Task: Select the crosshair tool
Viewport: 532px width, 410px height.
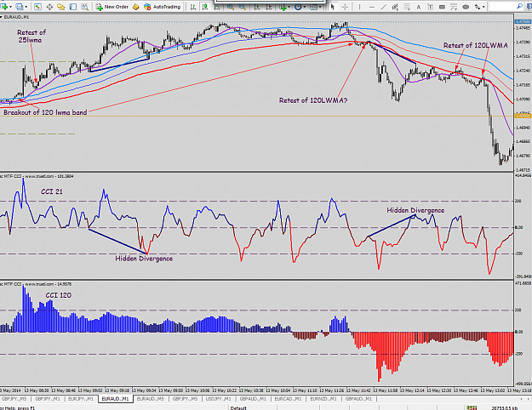Action: [x=345, y=7]
